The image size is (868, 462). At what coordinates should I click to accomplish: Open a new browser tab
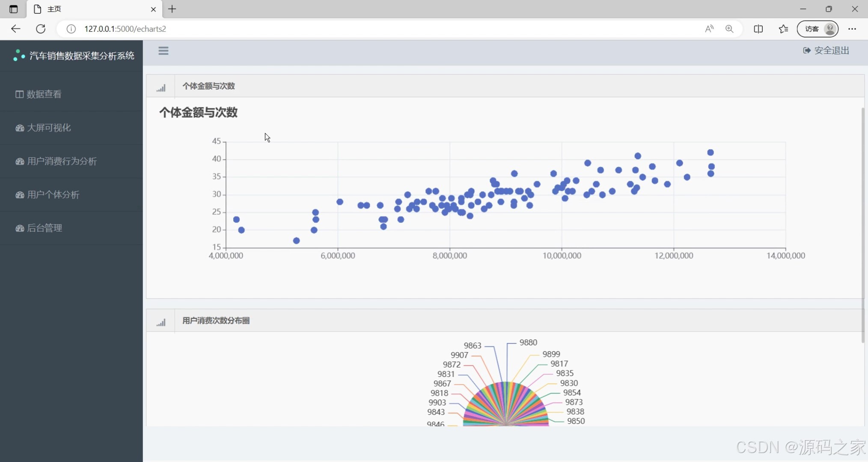coord(172,9)
